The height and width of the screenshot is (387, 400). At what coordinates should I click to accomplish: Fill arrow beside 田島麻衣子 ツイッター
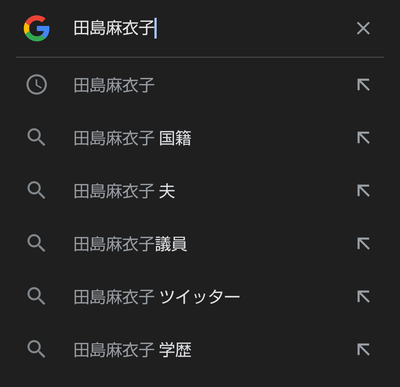pyautogui.click(x=363, y=297)
